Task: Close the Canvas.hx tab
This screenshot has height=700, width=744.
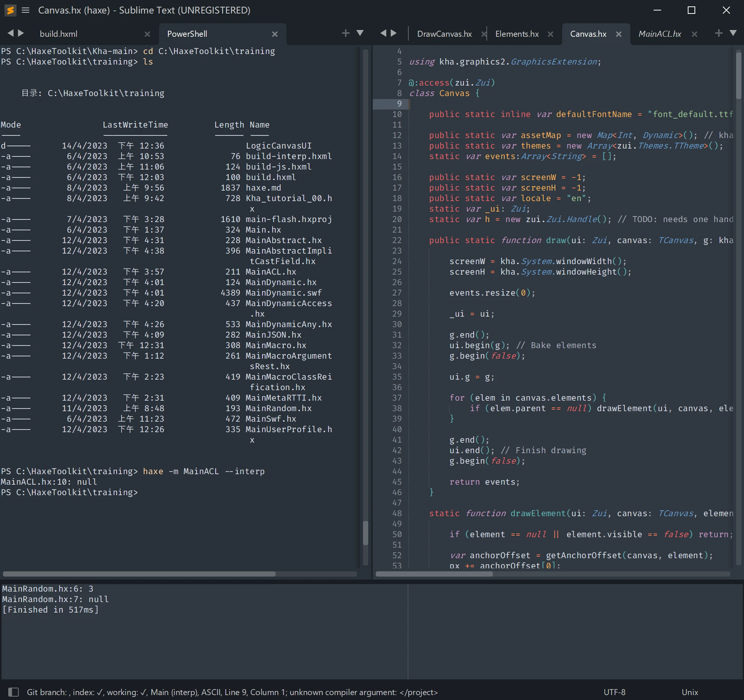Action: click(619, 34)
